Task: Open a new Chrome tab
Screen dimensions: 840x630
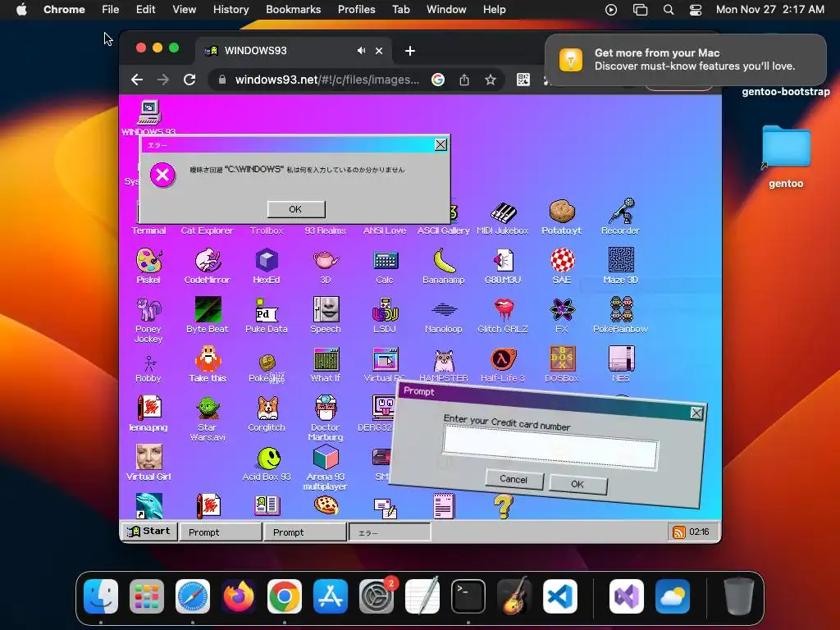Action: pos(410,50)
